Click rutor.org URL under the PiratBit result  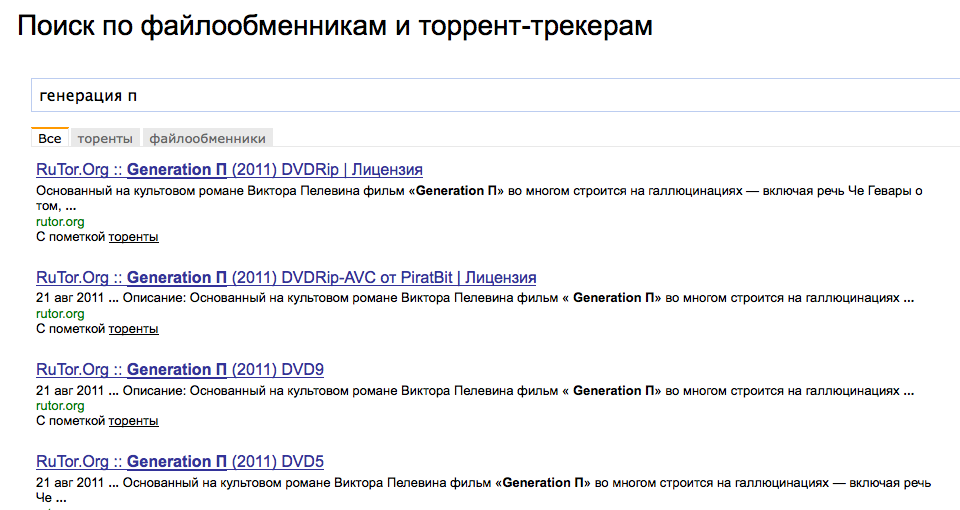pos(60,313)
